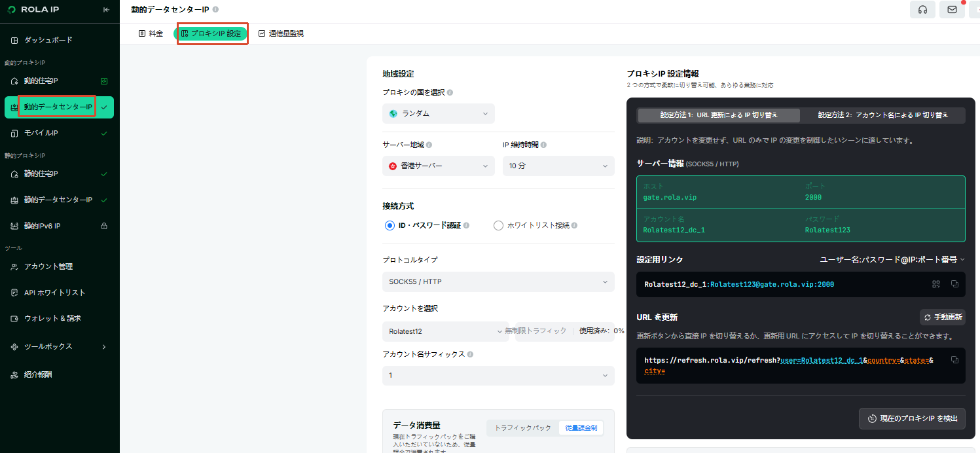Expand the ツールボックス submenu chevron
Screen dimensions: 980x453
click(104, 346)
